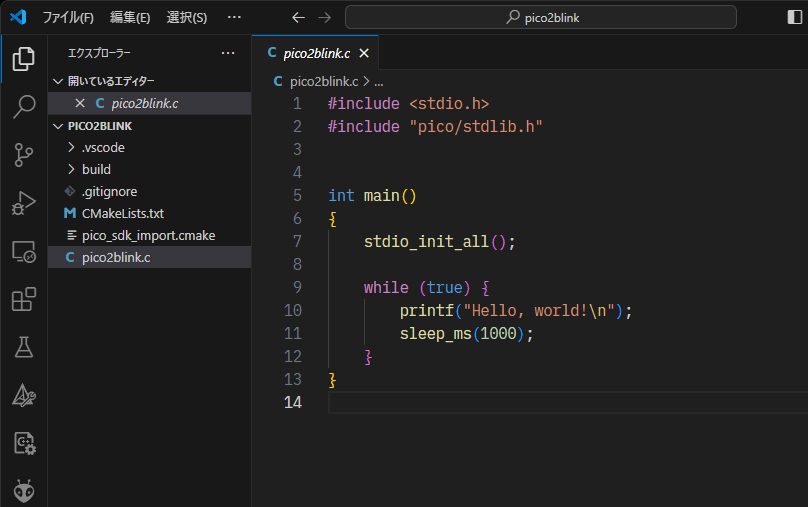808x507 pixels.
Task: Click the int main() declaration
Action: click(372, 195)
